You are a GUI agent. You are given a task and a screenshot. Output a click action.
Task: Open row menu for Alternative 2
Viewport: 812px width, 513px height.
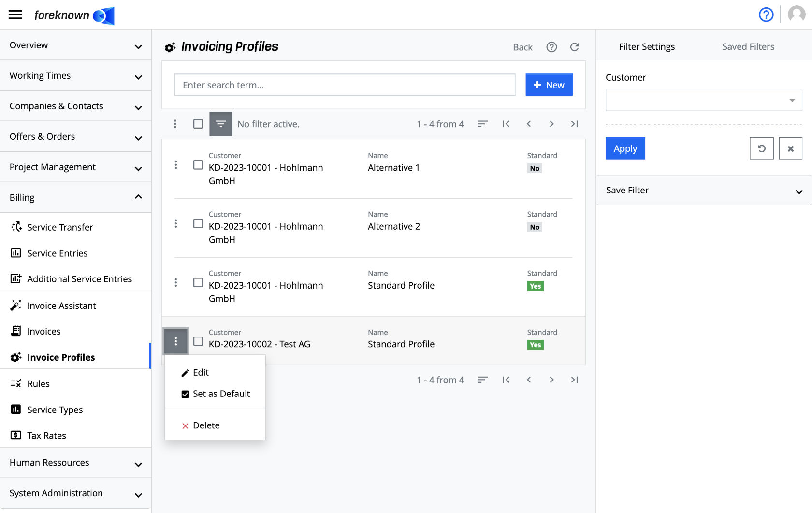[x=175, y=223]
